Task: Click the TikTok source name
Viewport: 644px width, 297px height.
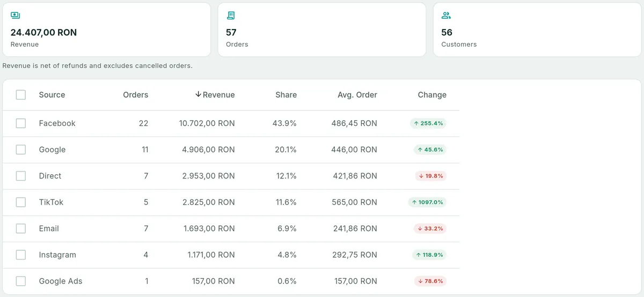Action: [x=51, y=202]
